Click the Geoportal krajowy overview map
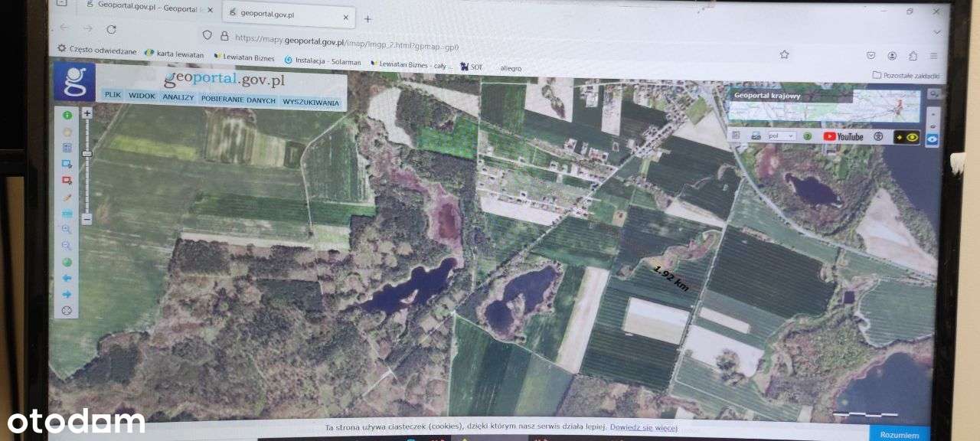This screenshot has height=441, width=980. point(825,106)
